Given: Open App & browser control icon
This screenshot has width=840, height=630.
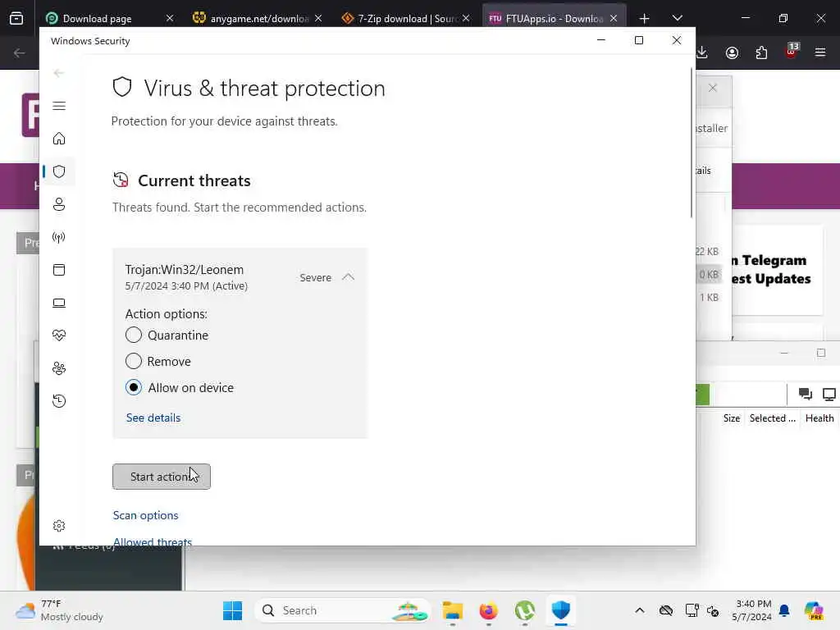Looking at the screenshot, I should [59, 270].
